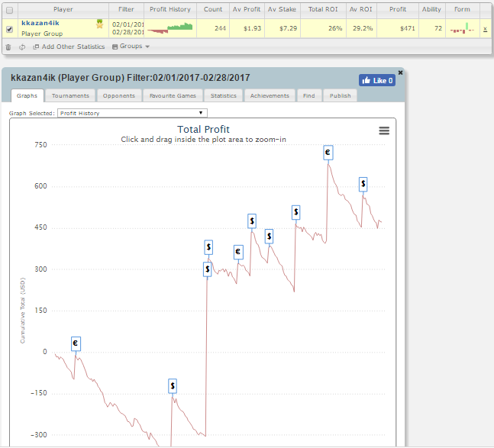Click the euro marker above the 300 line
Image resolution: width=494 pixels, height=448 pixels.
pyautogui.click(x=238, y=252)
